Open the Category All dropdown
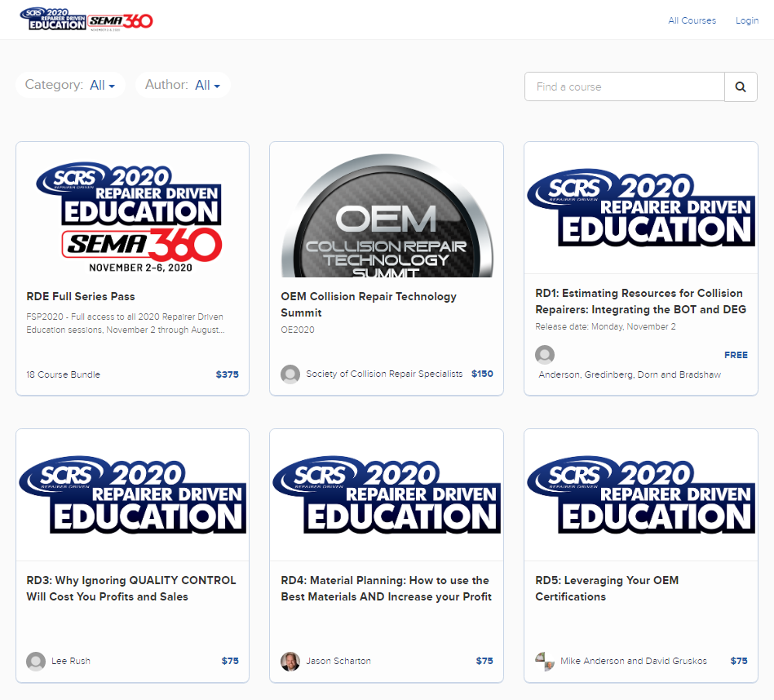 coord(70,85)
